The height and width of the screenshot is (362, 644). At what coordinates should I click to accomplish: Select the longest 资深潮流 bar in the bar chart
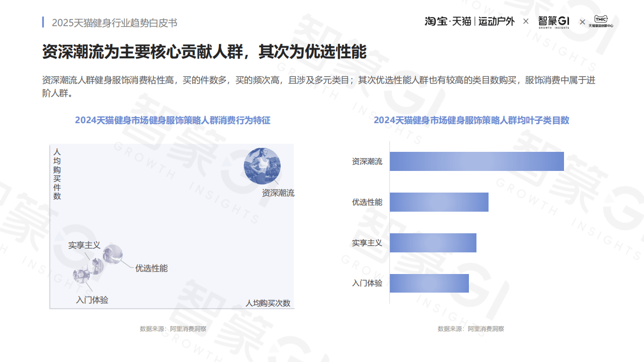click(x=476, y=161)
